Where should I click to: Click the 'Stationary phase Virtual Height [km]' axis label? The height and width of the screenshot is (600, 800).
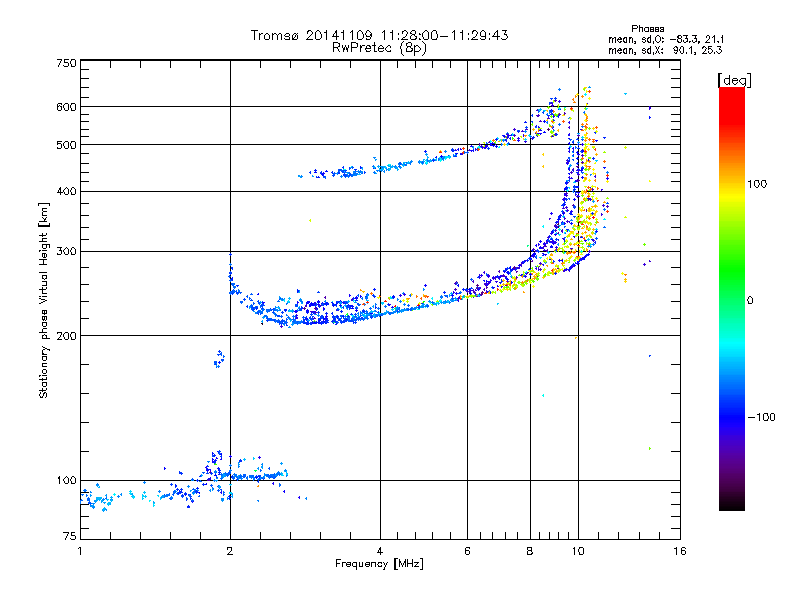point(44,301)
